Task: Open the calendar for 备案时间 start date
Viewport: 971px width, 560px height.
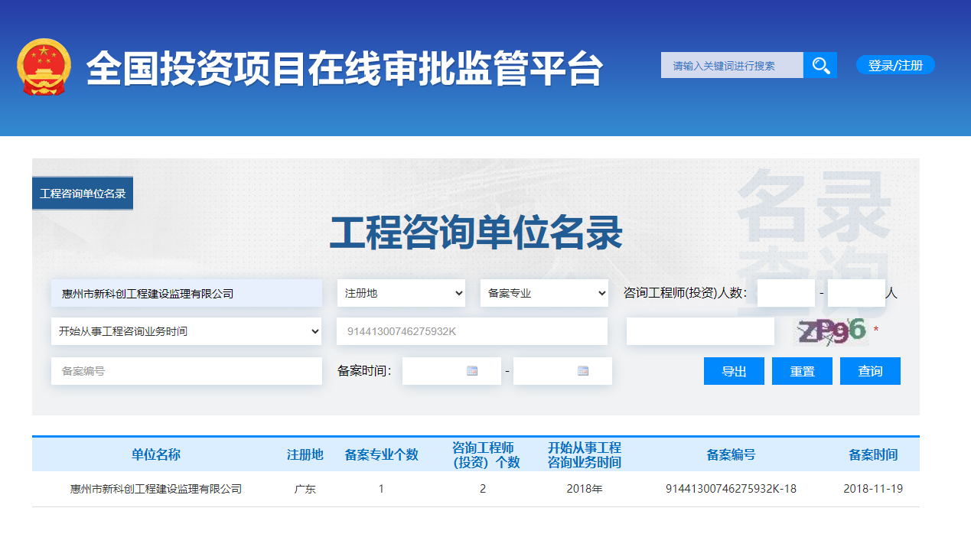Action: (x=474, y=370)
